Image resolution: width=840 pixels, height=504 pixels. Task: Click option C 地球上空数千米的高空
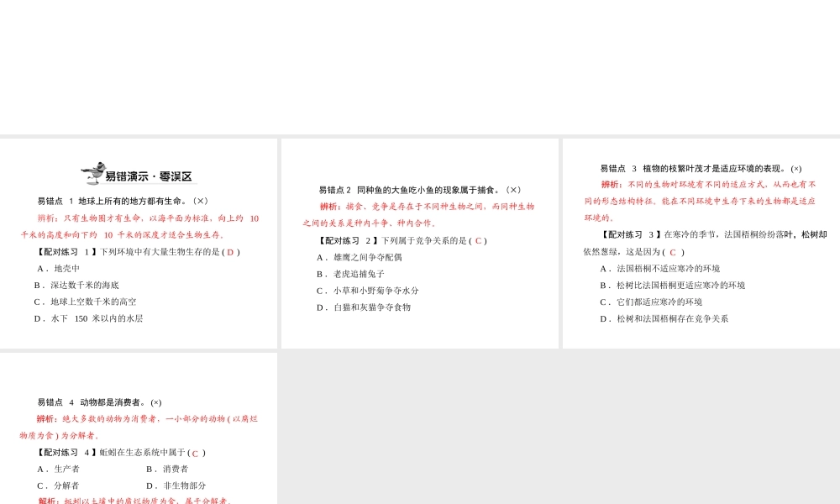point(85,302)
